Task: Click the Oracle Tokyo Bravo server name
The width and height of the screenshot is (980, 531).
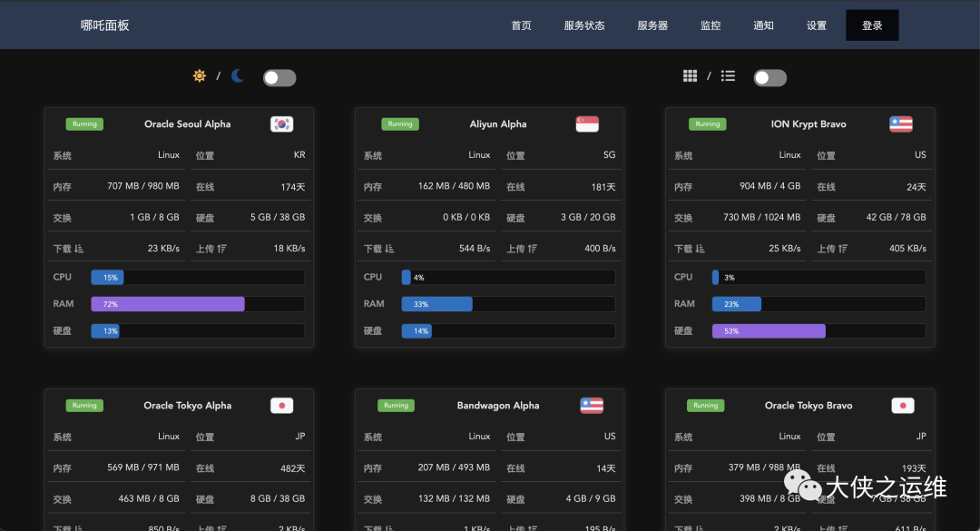Action: [808, 406]
